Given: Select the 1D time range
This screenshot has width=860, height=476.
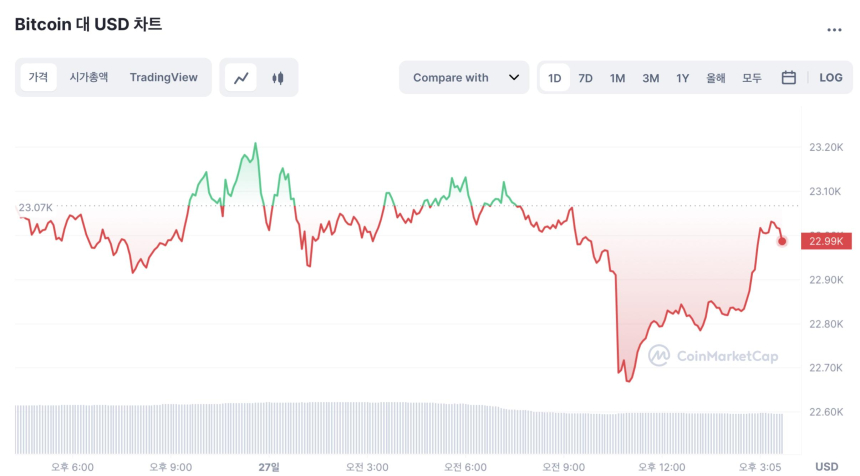Looking at the screenshot, I should 554,77.
